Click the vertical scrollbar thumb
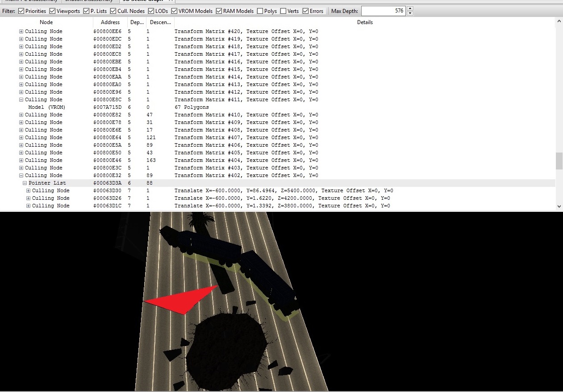 tap(559, 161)
